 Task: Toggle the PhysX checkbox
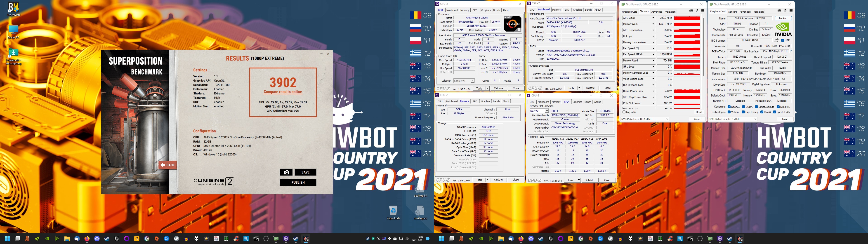(x=762, y=112)
